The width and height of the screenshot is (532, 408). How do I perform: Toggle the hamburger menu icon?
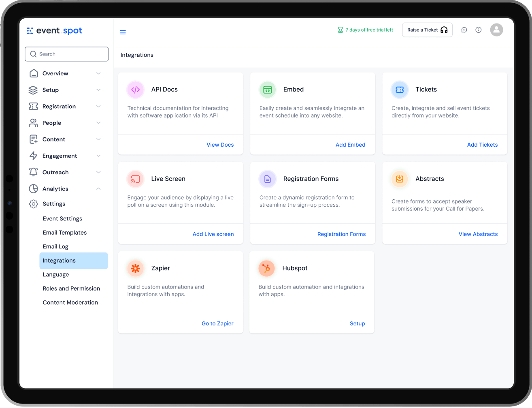(123, 32)
